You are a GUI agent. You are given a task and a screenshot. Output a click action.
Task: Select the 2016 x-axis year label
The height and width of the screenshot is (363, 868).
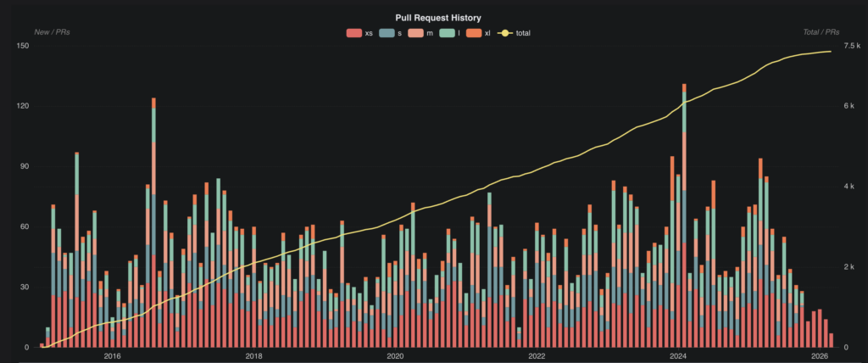pyautogui.click(x=112, y=356)
